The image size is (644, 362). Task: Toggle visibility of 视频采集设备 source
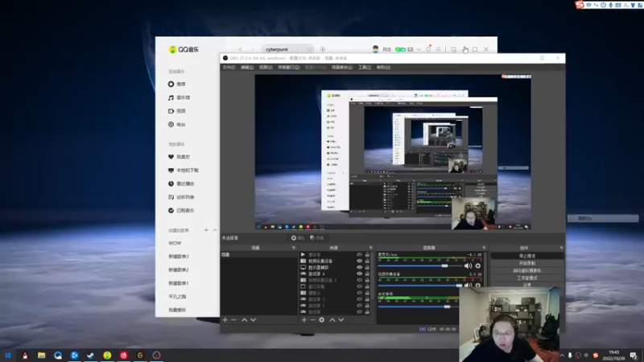359,261
